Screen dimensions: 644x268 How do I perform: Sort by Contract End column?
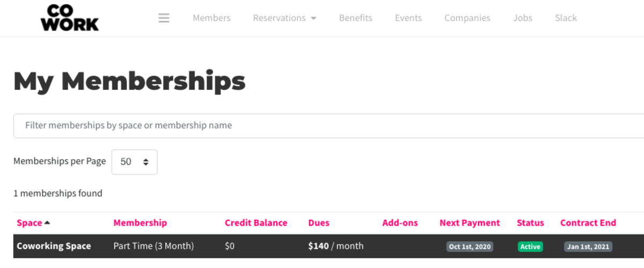click(x=588, y=223)
